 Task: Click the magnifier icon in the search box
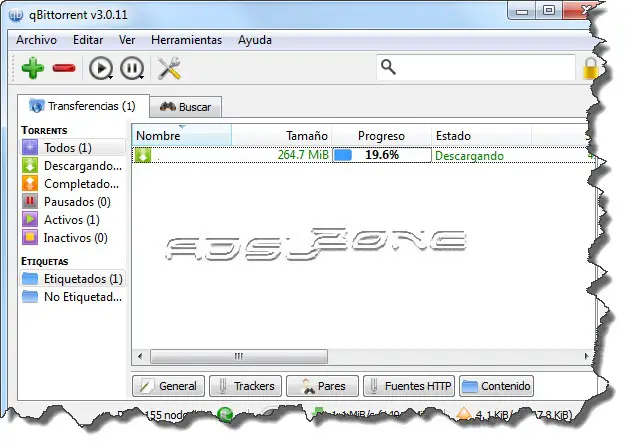pos(388,67)
